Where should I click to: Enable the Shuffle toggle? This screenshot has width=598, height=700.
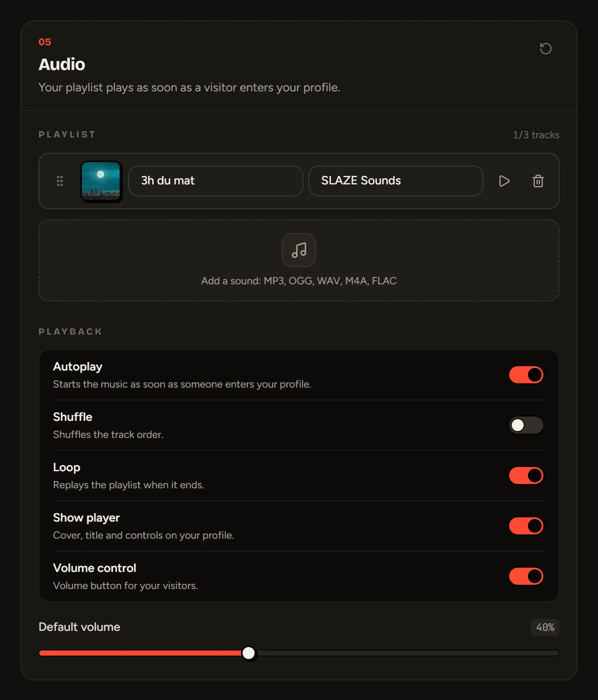coord(526,425)
